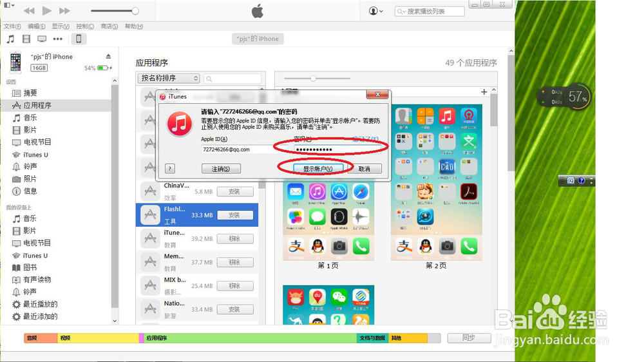Switch to the music library icon
This screenshot has width=644, height=362.
pos(11,39)
